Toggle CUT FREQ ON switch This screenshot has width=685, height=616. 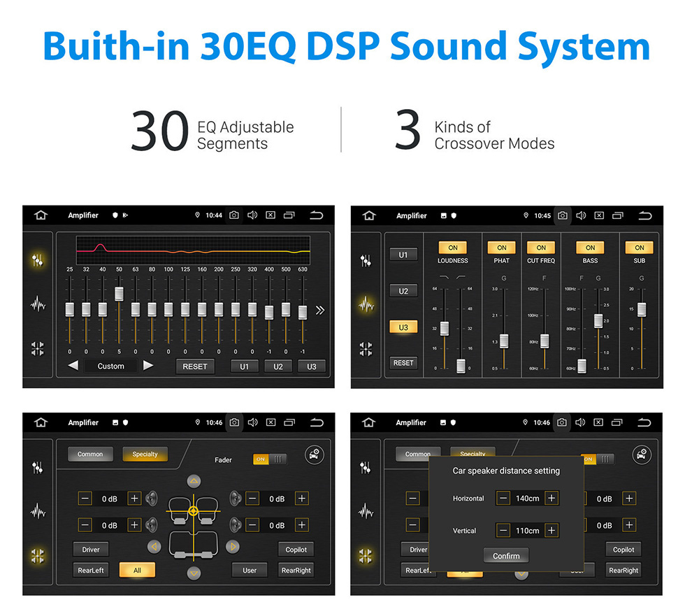pos(541,248)
